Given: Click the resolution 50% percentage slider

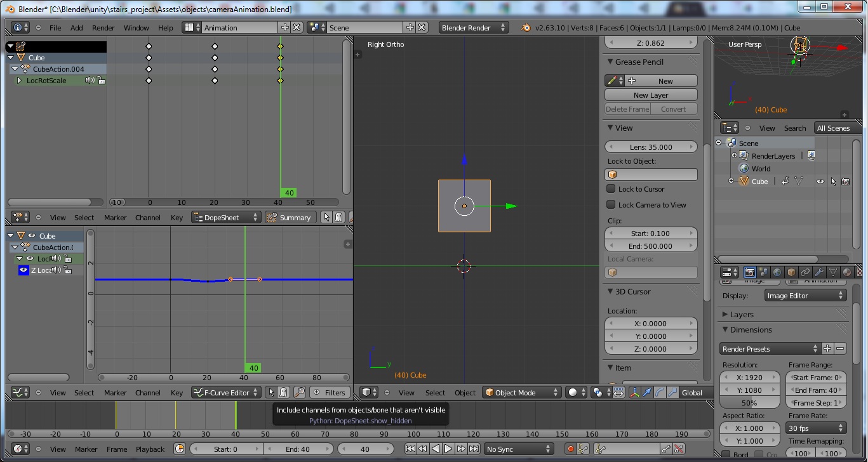Looking at the screenshot, I should point(749,402).
